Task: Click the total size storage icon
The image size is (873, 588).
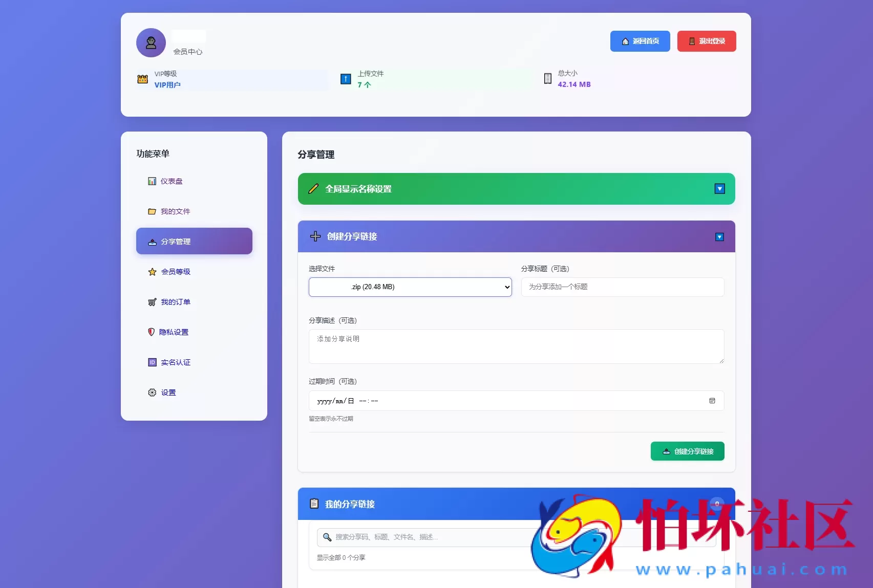Action: (x=547, y=78)
